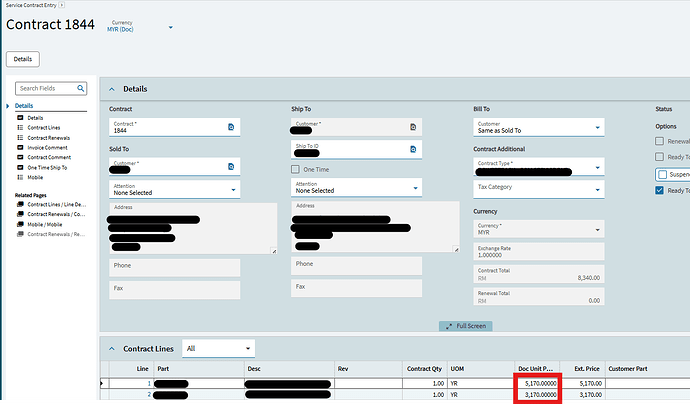Screen dimensions: 690x404
Task: Click the Full Screen button
Action: click(466, 326)
